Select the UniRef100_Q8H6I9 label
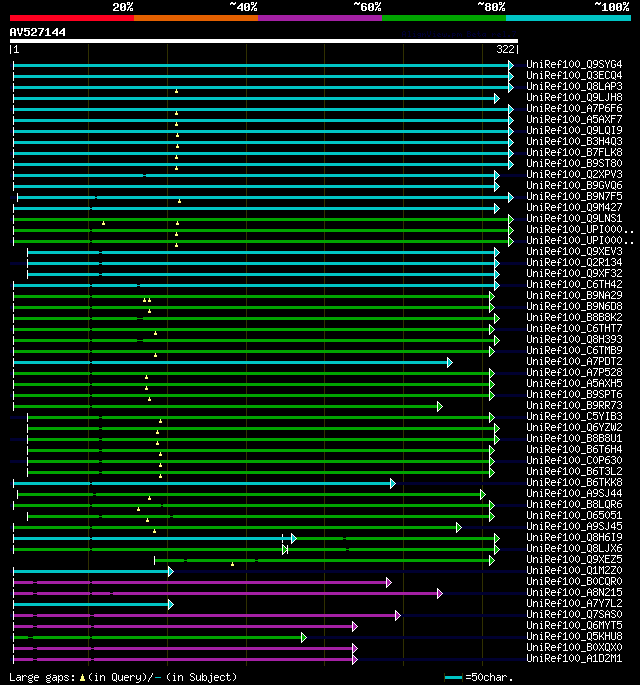 pyautogui.click(x=574, y=537)
